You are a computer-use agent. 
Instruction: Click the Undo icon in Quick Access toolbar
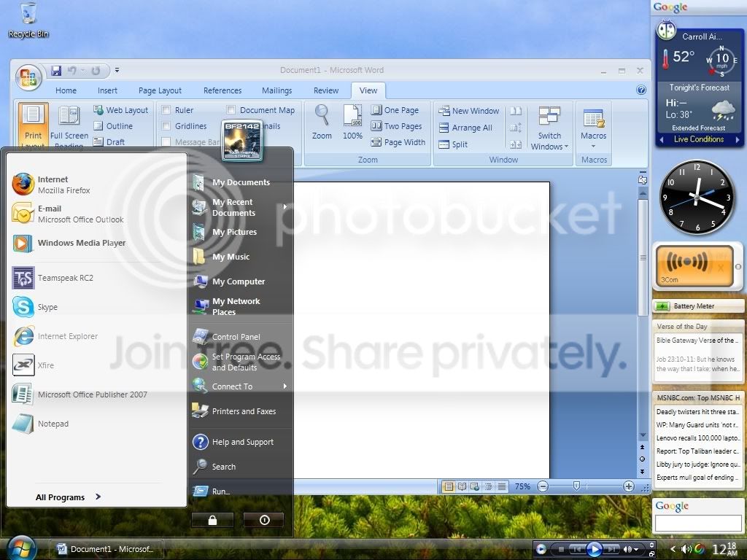(x=72, y=71)
